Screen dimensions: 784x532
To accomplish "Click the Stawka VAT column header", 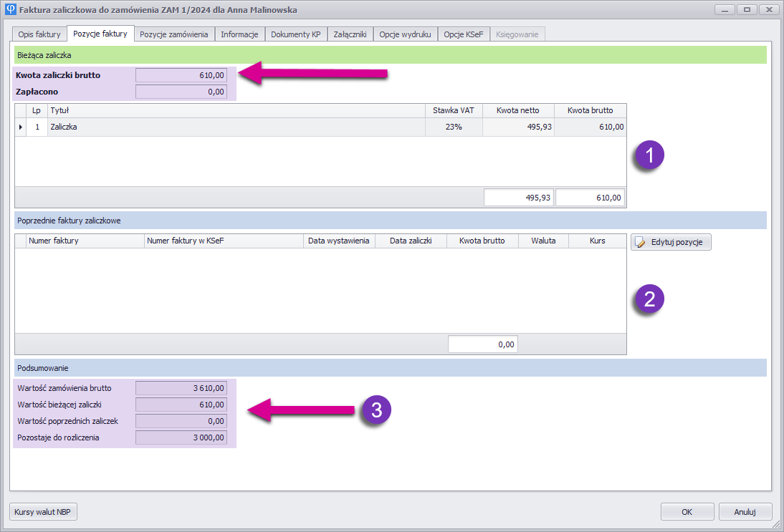I will click(453, 110).
